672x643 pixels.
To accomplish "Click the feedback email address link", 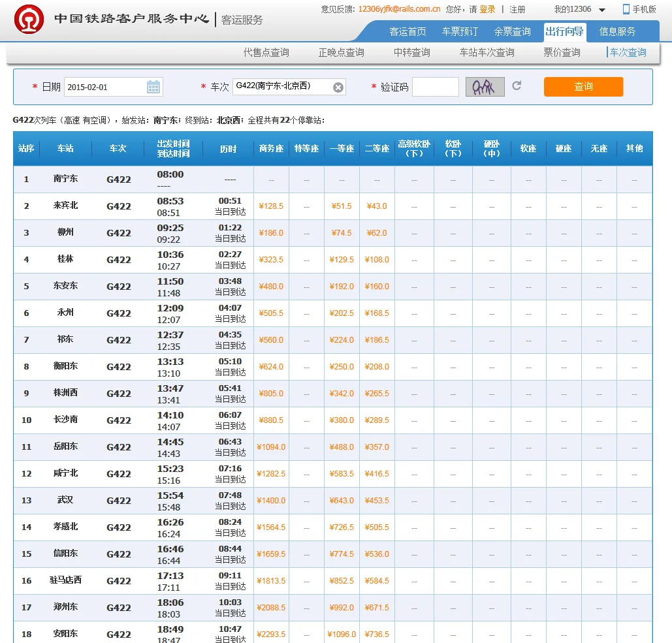I will pos(399,9).
